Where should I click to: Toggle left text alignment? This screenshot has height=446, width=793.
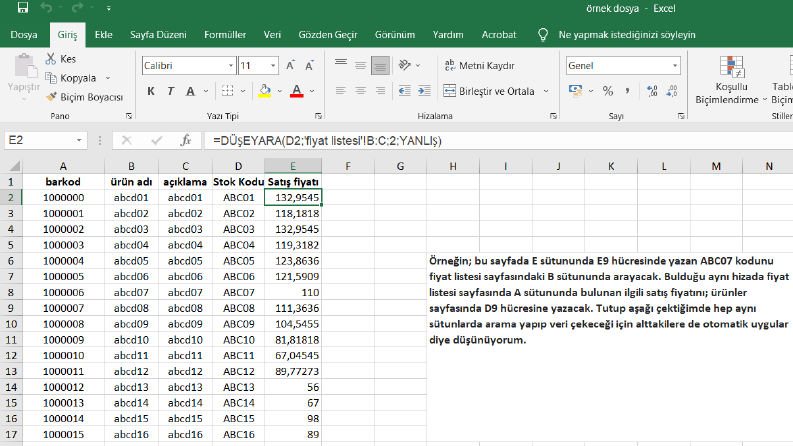point(341,91)
